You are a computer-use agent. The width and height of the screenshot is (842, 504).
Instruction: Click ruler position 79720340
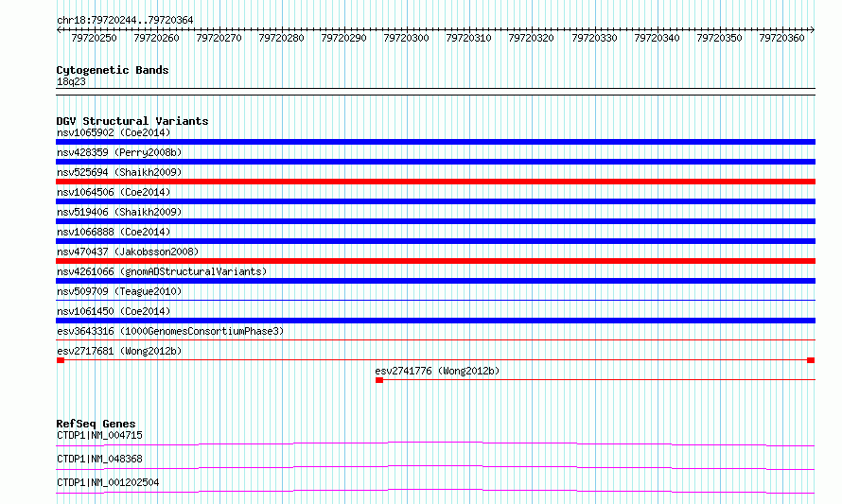tap(657, 38)
